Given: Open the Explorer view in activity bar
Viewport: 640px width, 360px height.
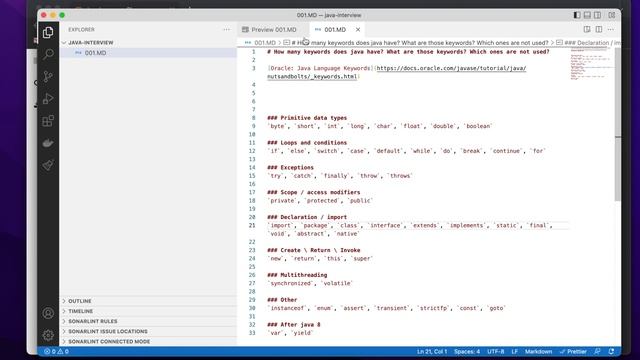Looking at the screenshot, I should 48,32.
